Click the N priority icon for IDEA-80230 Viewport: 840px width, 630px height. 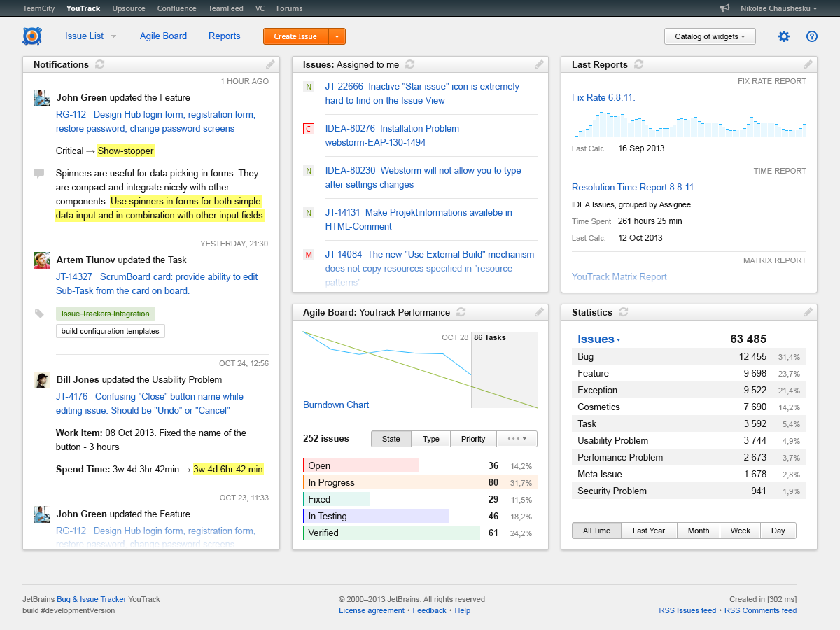click(309, 171)
